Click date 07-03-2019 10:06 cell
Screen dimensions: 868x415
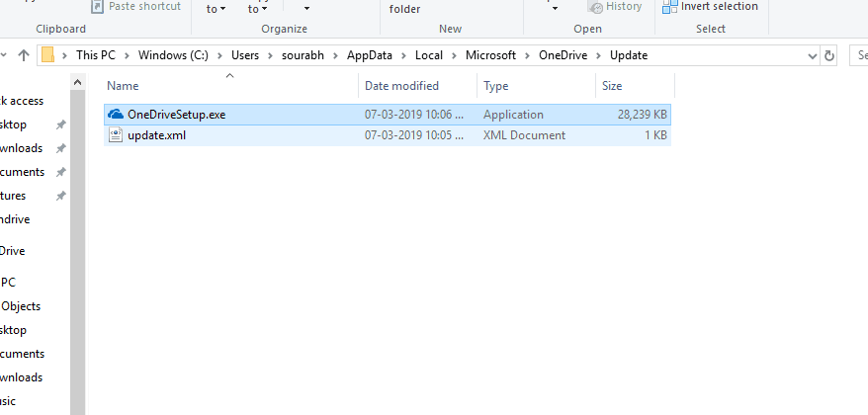[x=414, y=115]
